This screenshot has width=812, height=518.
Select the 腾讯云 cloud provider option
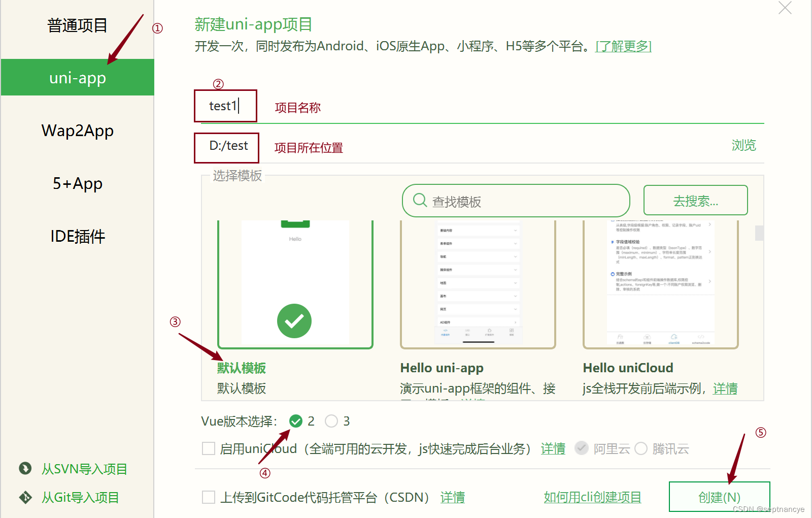coord(641,448)
